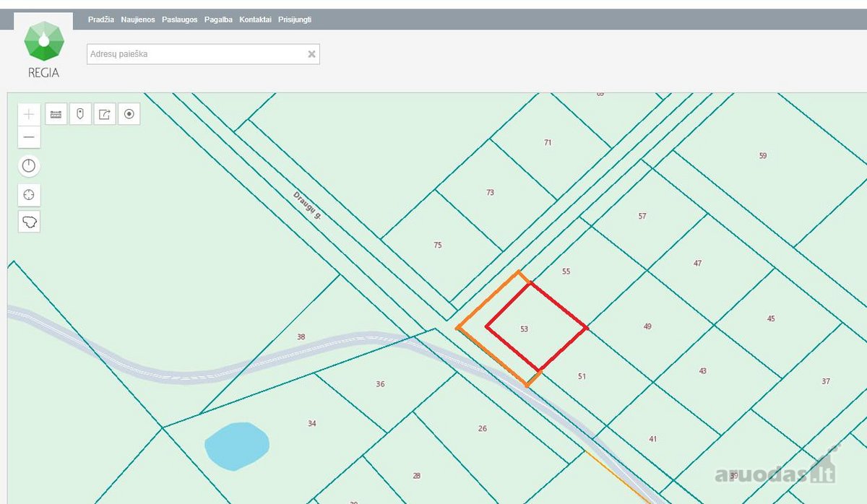Screen dimensions: 867x504
Task: Click parcel number 37 on the map
Action: point(826,381)
